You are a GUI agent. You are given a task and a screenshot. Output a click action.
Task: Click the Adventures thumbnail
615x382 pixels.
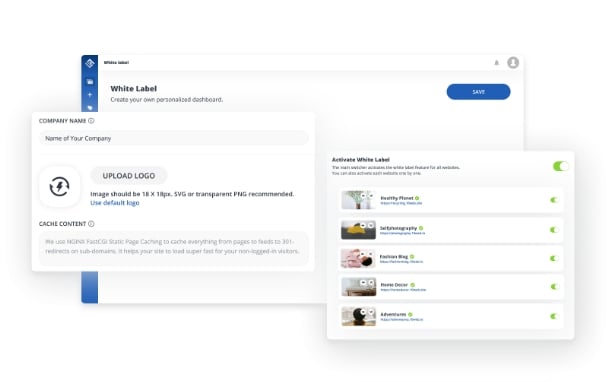(358, 316)
